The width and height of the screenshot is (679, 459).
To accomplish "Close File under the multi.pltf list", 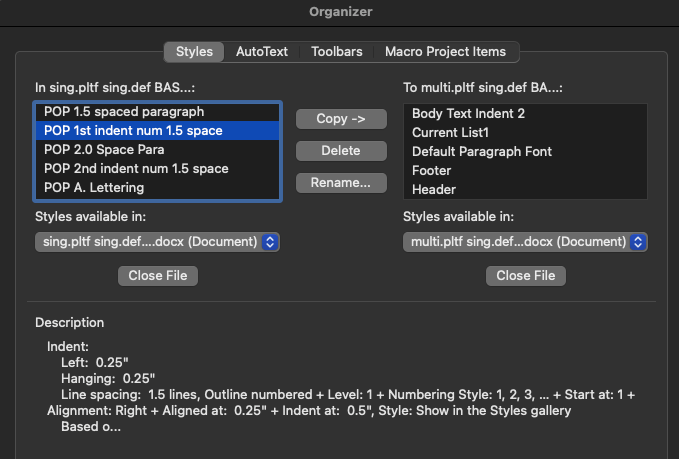I will click(x=526, y=276).
